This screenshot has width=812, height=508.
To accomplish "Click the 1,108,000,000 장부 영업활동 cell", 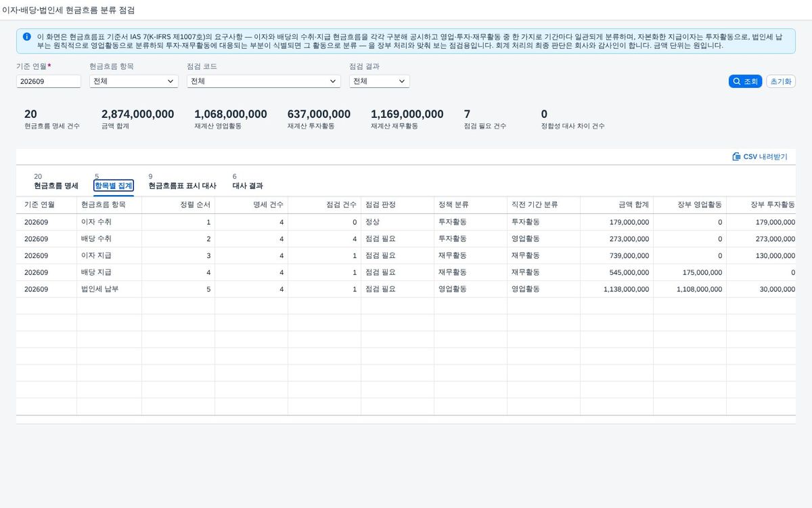I will pyautogui.click(x=699, y=289).
